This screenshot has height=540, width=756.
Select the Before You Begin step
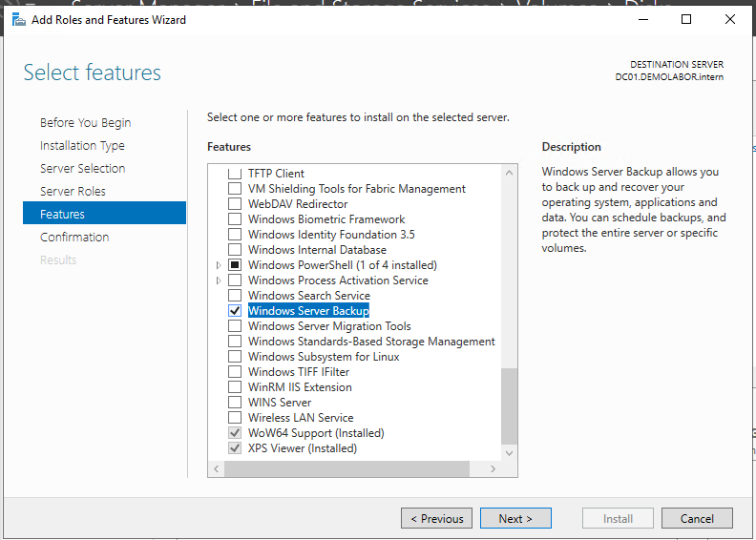85,123
